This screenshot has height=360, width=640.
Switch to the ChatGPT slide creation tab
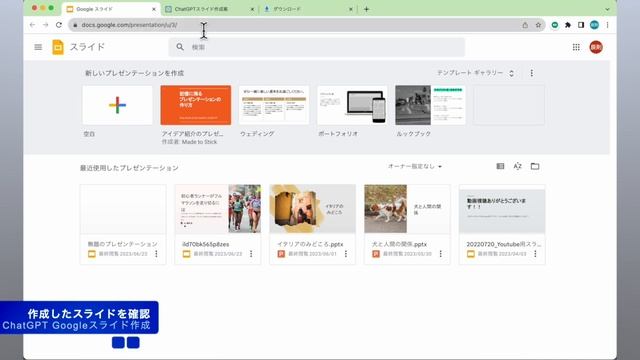click(209, 9)
